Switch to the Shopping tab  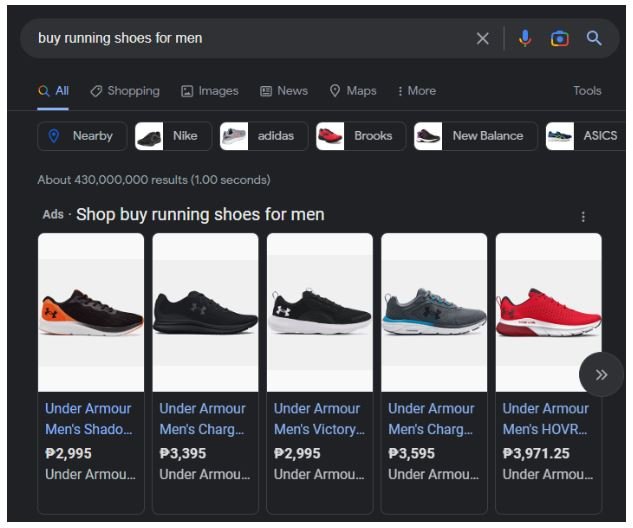point(125,91)
